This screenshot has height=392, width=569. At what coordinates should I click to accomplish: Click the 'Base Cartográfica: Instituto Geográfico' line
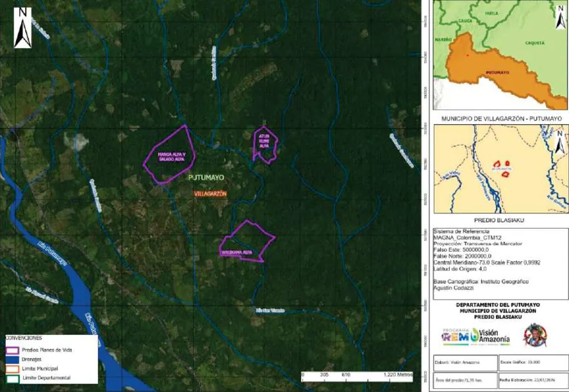[x=481, y=281]
